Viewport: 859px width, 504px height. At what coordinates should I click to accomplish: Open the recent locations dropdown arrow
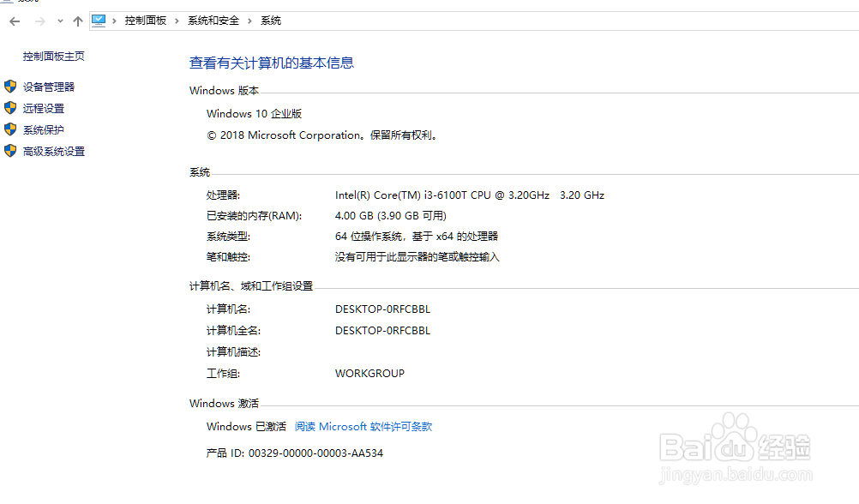click(60, 21)
